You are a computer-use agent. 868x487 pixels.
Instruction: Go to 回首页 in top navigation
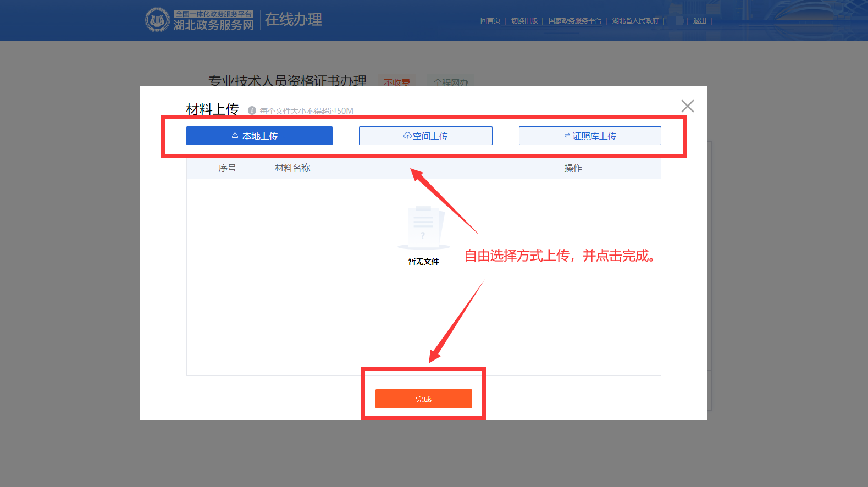click(x=490, y=21)
